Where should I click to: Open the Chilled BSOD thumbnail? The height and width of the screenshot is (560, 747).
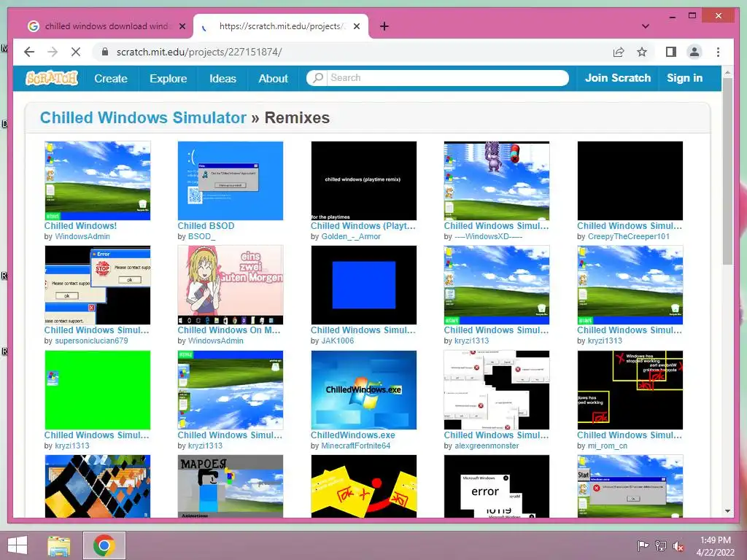[x=230, y=181]
